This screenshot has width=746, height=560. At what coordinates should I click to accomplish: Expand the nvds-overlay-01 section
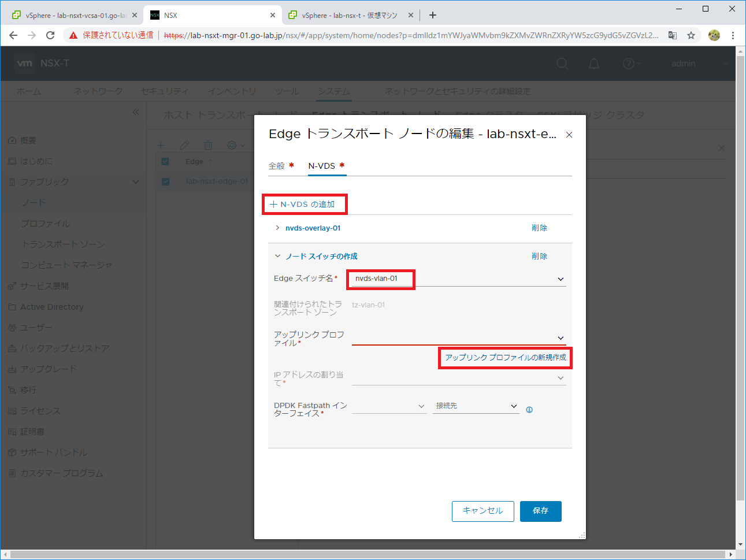point(277,228)
